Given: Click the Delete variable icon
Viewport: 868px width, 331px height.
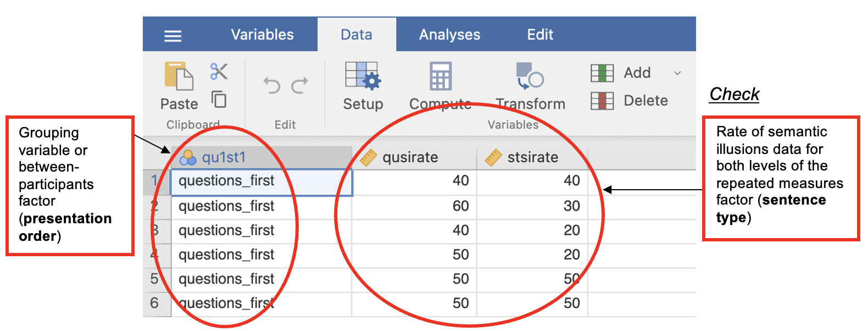Looking at the screenshot, I should (x=602, y=101).
